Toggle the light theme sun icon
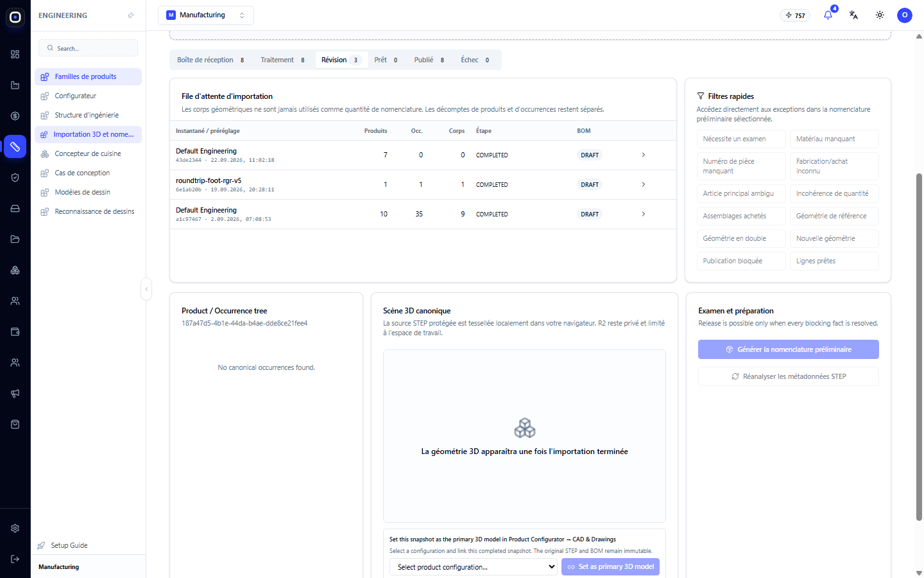Image resolution: width=924 pixels, height=578 pixels. point(880,15)
